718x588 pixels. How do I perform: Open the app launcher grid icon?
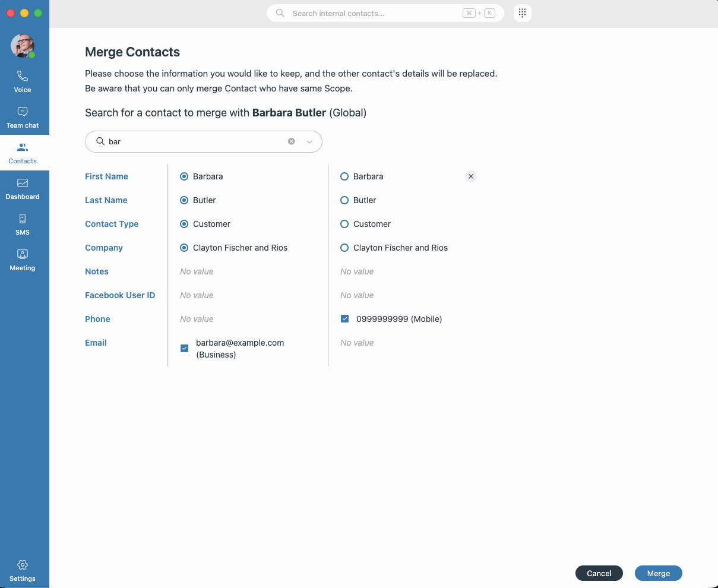coord(522,12)
